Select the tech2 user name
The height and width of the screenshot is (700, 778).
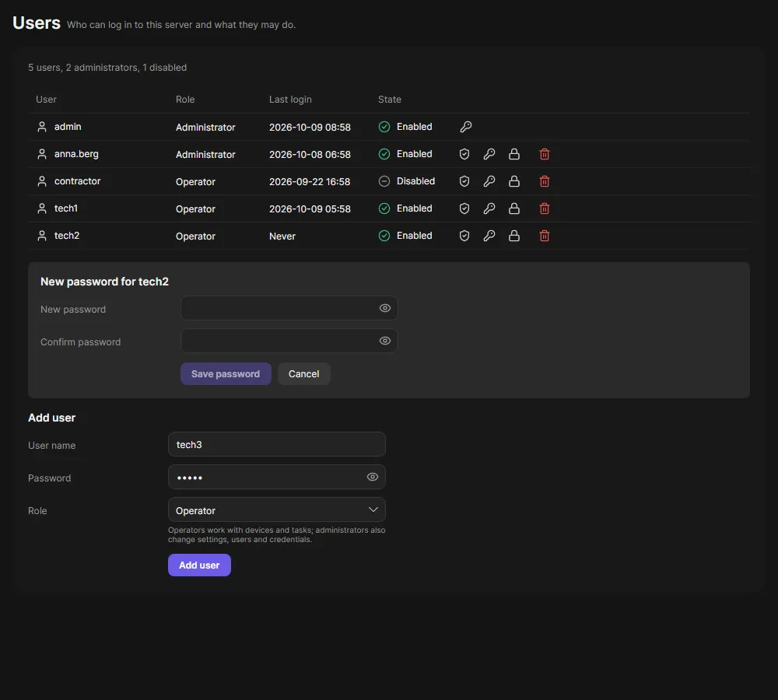(67, 236)
